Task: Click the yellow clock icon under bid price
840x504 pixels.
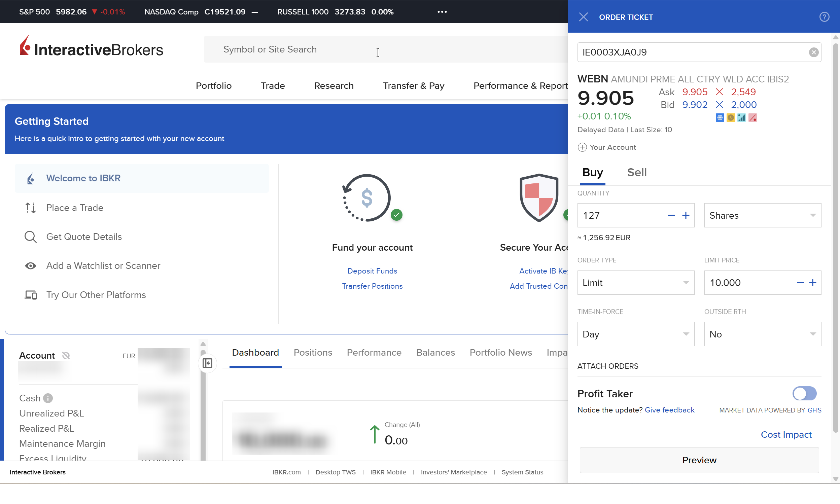Action: (730, 117)
